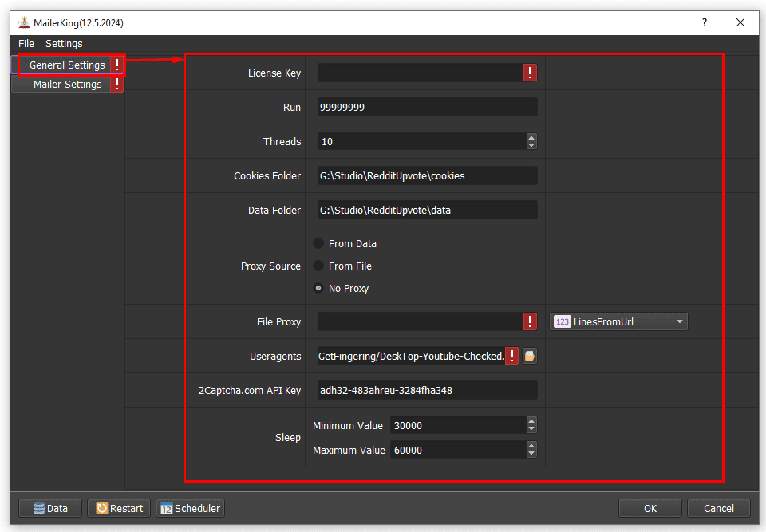Click the Run field showing 99999999

coord(428,107)
